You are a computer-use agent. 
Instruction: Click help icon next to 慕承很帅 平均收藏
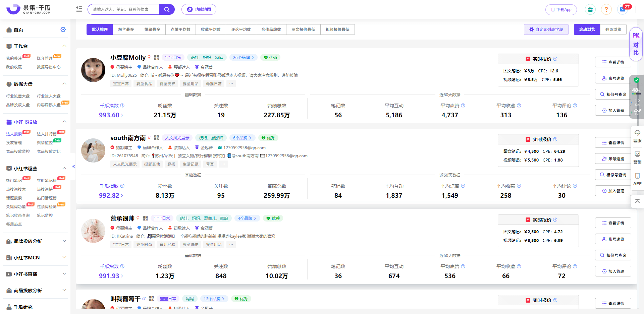[x=519, y=266]
